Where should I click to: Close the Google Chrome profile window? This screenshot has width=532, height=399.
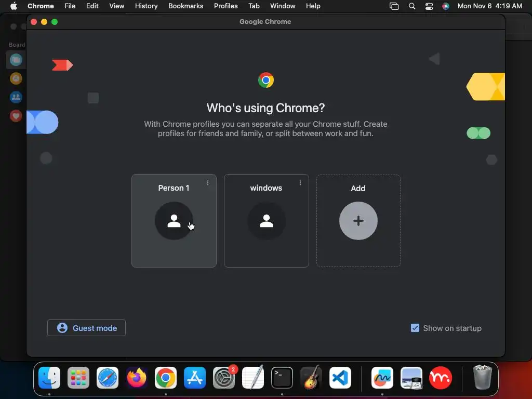34,22
